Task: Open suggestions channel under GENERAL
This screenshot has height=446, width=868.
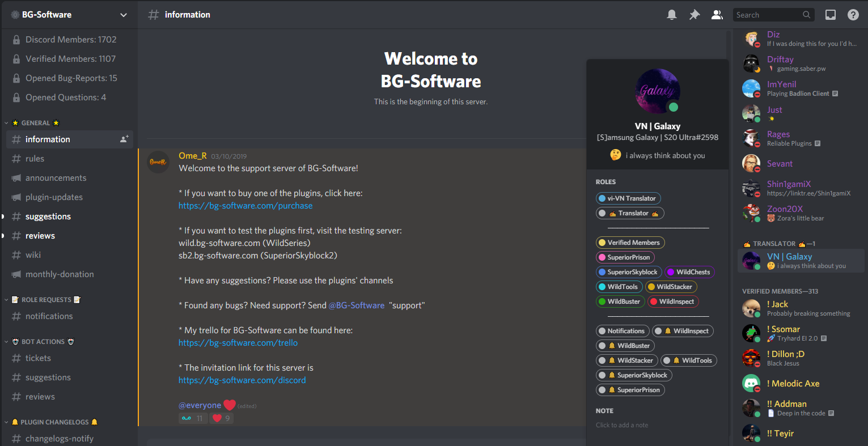Action: point(70,216)
